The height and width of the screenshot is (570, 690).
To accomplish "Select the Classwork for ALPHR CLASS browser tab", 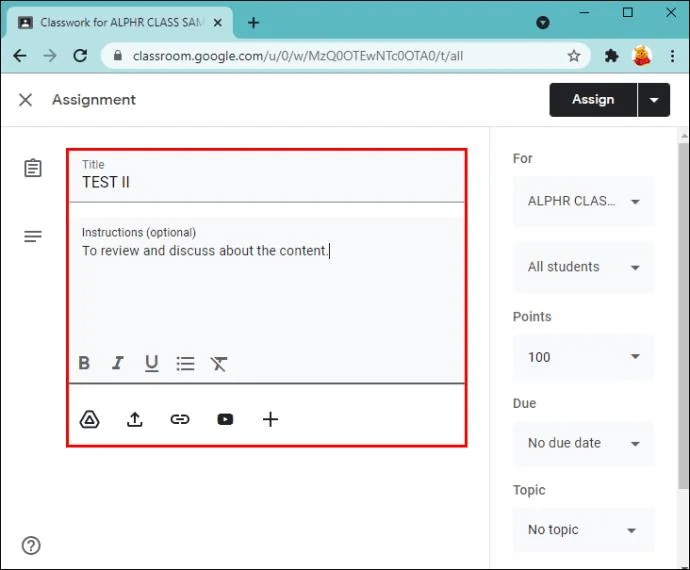I will click(119, 22).
